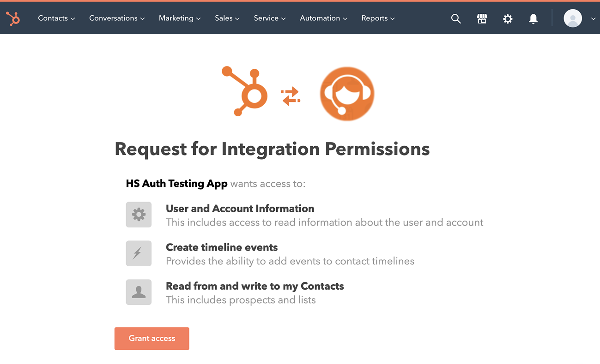The height and width of the screenshot is (364, 600).
Task: Click person icon beside Contacts permission
Action: pyautogui.click(x=139, y=292)
